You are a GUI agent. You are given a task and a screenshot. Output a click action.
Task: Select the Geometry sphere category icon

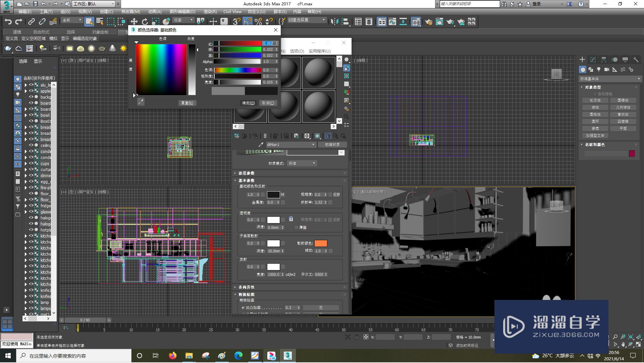click(583, 69)
